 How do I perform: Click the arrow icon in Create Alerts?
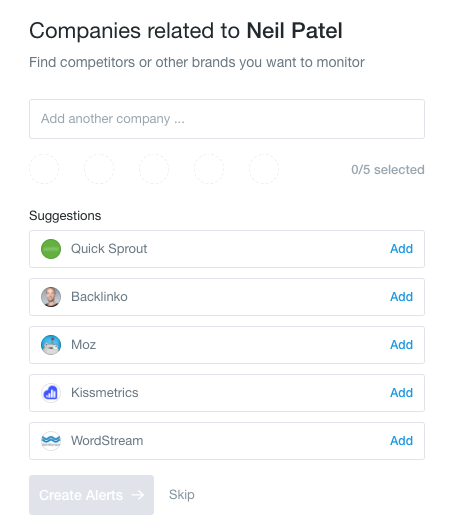138,495
